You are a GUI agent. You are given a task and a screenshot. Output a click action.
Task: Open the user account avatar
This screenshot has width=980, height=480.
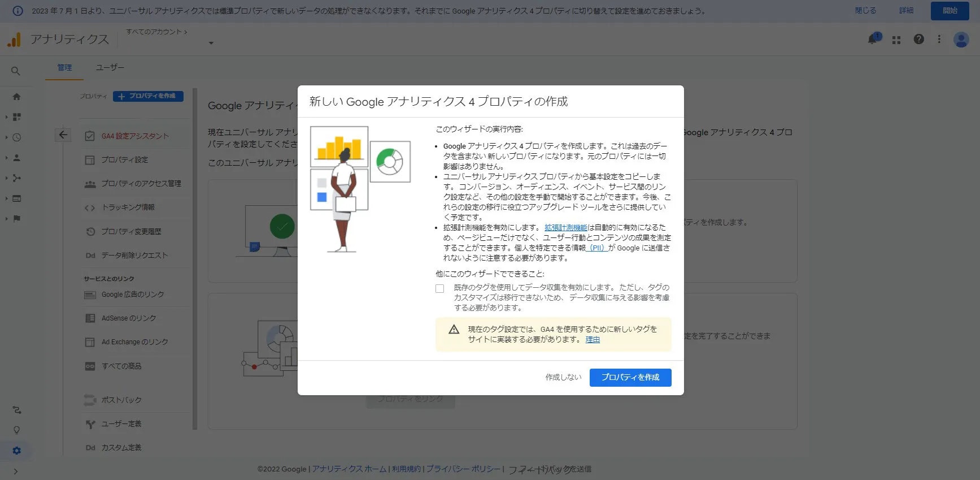[x=961, y=39]
